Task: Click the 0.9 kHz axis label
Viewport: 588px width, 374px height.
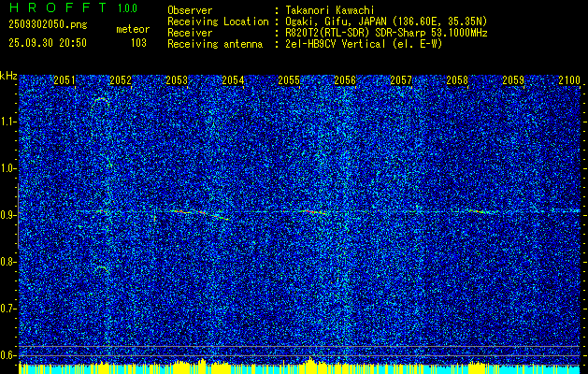Action: tap(7, 215)
